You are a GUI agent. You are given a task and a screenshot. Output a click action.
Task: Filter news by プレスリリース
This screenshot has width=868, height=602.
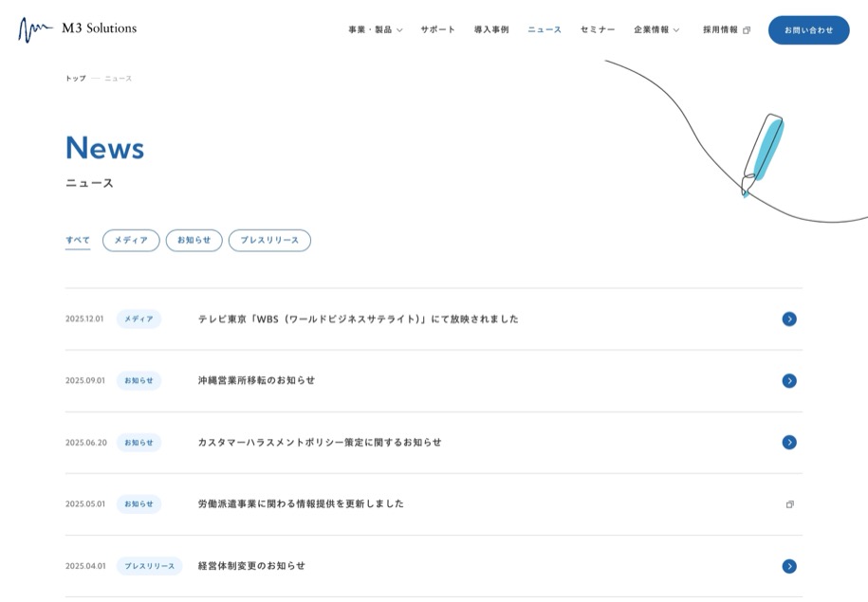pyautogui.click(x=269, y=240)
